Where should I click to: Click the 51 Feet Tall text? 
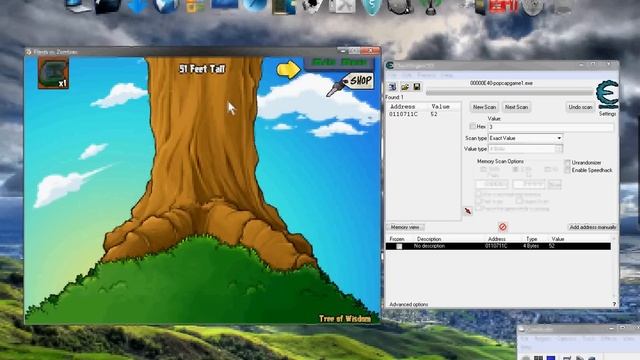pos(202,69)
